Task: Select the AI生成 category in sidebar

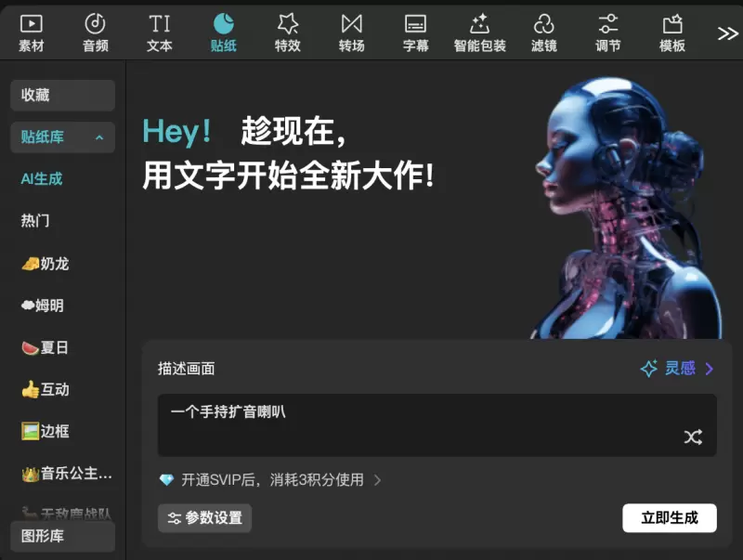Action: point(42,178)
